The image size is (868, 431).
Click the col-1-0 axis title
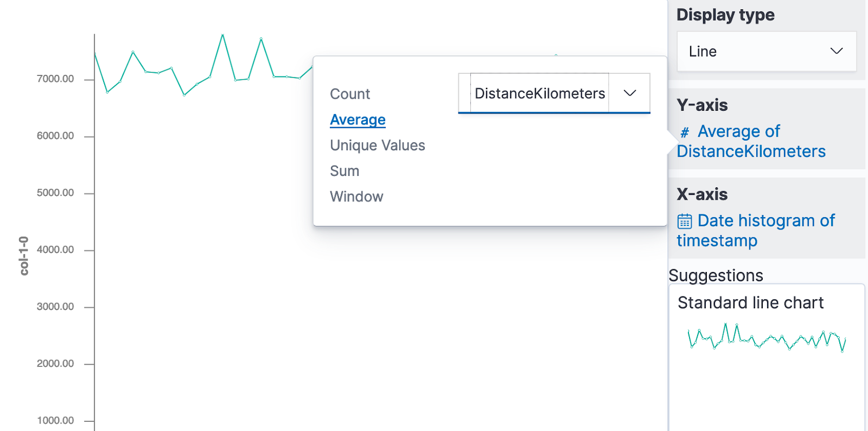pyautogui.click(x=24, y=256)
